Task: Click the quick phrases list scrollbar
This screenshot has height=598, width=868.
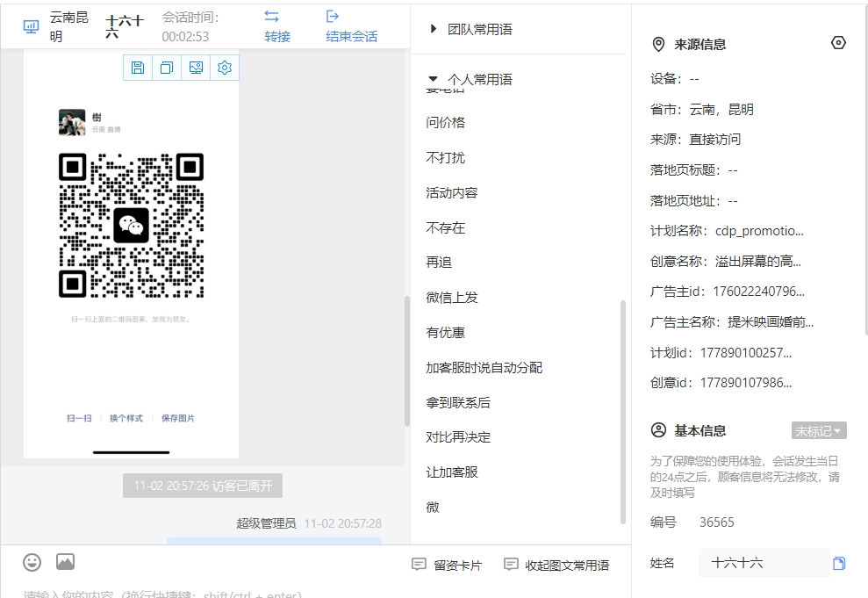Action: pyautogui.click(x=623, y=412)
